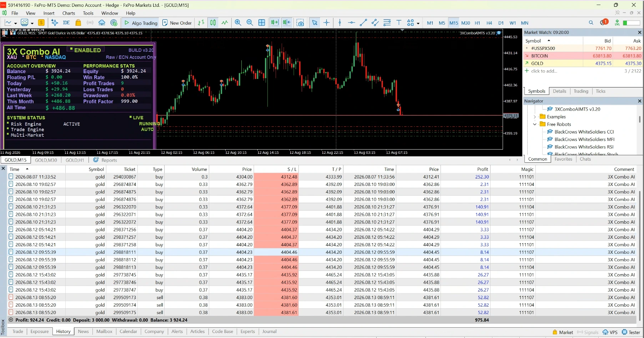Take a chart screenshot with camera icon
Screen dimensions: 644x338
tap(301, 23)
